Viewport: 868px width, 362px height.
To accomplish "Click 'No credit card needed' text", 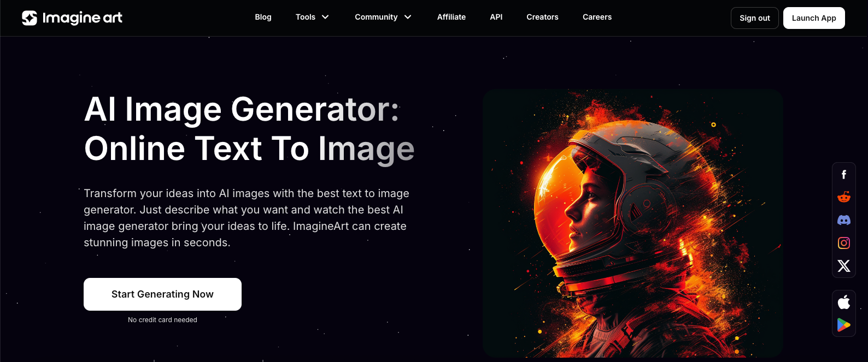I will (x=162, y=320).
